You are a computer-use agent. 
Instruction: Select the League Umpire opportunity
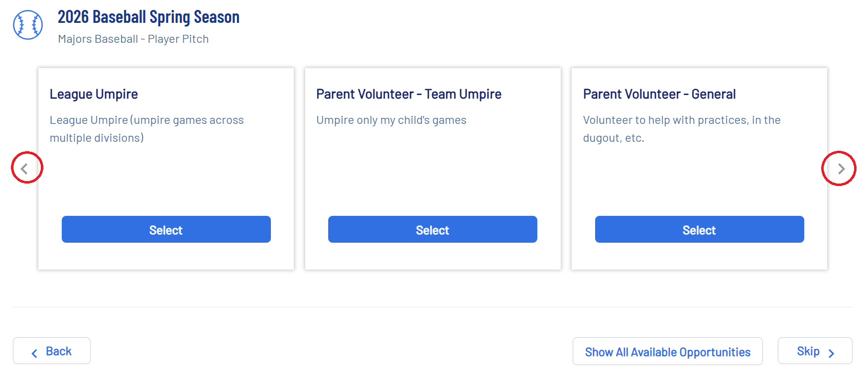point(166,230)
